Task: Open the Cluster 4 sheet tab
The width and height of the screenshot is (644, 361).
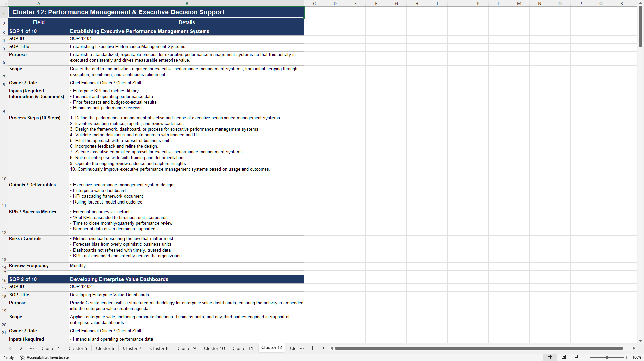Action: 51,348
